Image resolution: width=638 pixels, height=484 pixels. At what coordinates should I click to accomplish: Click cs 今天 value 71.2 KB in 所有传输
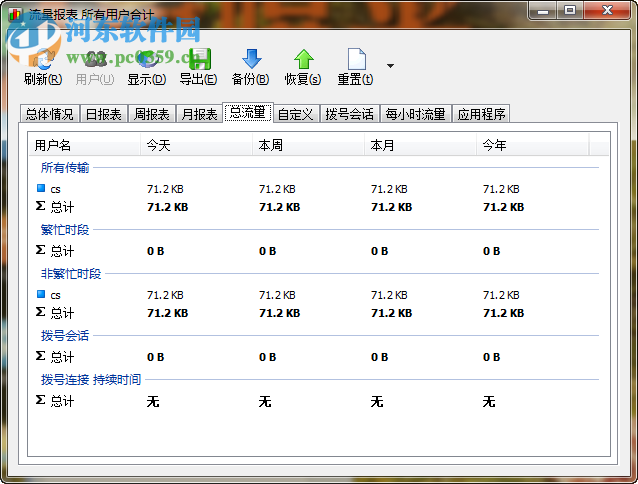165,189
